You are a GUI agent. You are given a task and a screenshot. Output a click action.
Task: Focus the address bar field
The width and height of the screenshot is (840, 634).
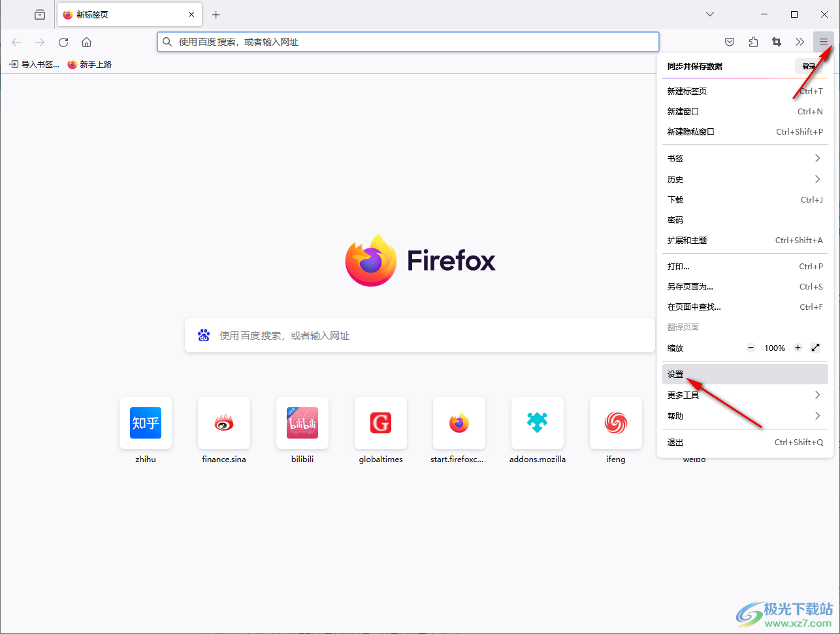(408, 42)
